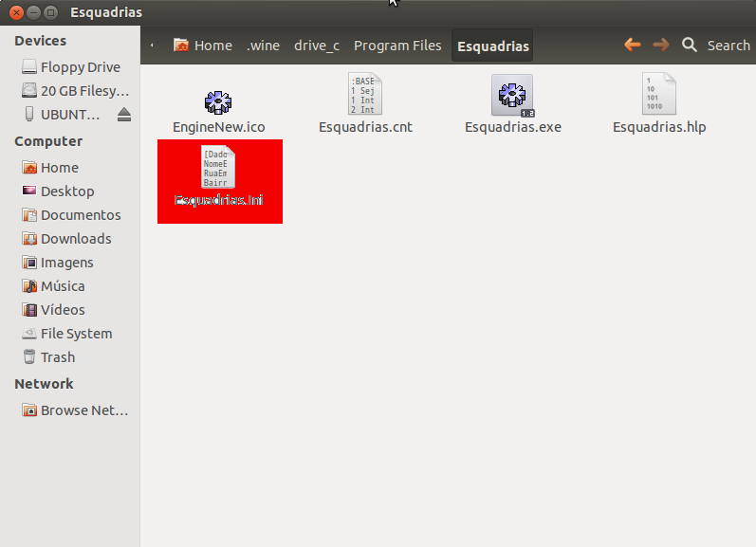
Task: Go back with the left arrow
Action: (x=632, y=46)
